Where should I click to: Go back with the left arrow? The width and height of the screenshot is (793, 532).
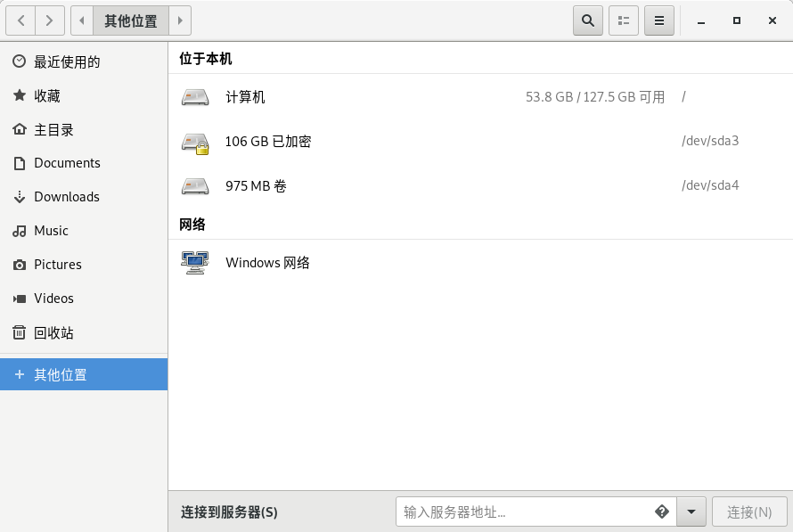[x=21, y=20]
